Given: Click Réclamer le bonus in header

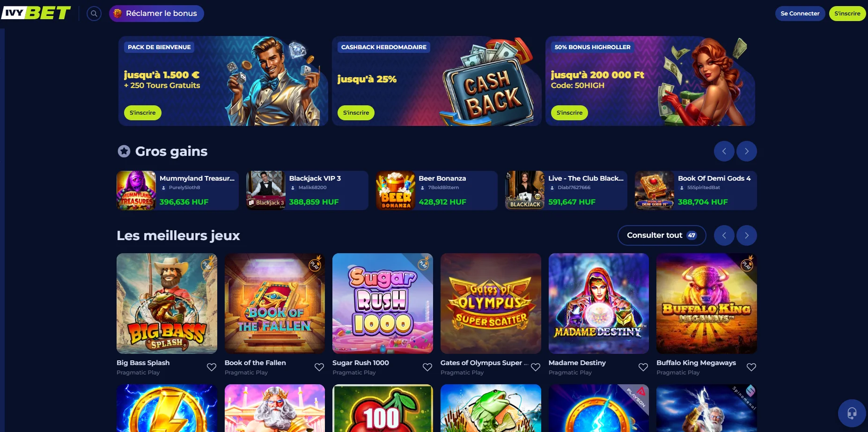Looking at the screenshot, I should (x=156, y=14).
